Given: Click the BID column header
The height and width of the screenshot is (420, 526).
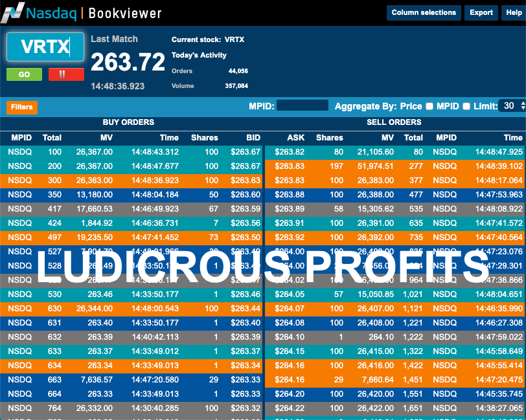Looking at the screenshot, I should coord(253,138).
